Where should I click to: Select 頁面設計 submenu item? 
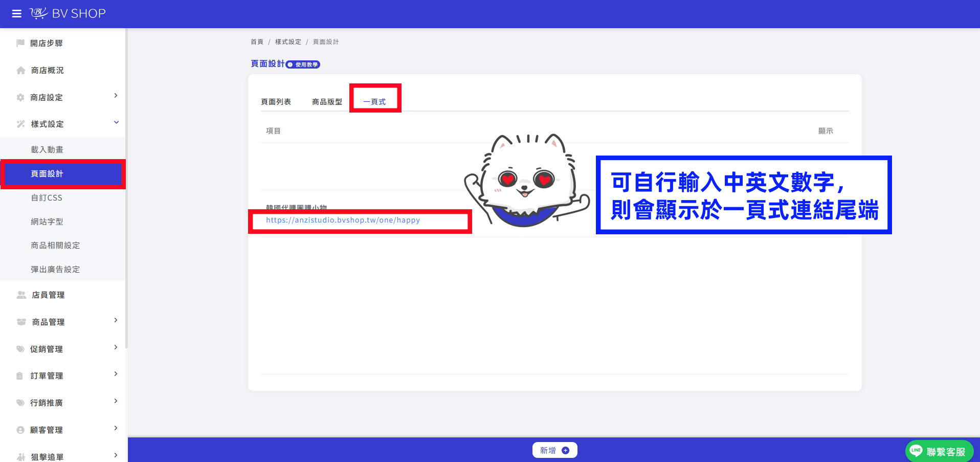62,174
